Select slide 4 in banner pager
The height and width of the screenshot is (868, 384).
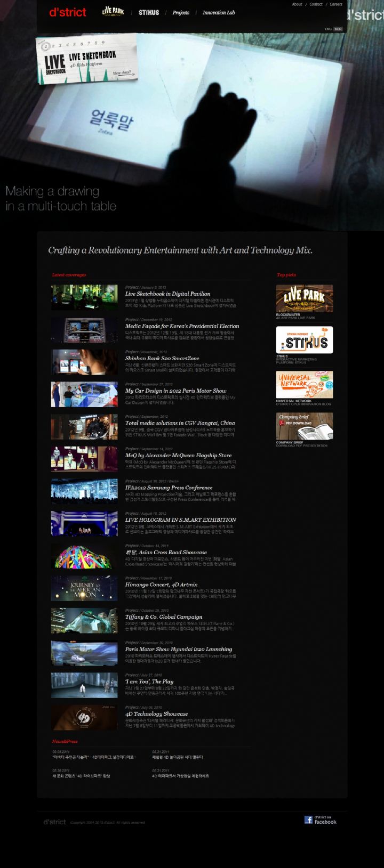point(68,44)
